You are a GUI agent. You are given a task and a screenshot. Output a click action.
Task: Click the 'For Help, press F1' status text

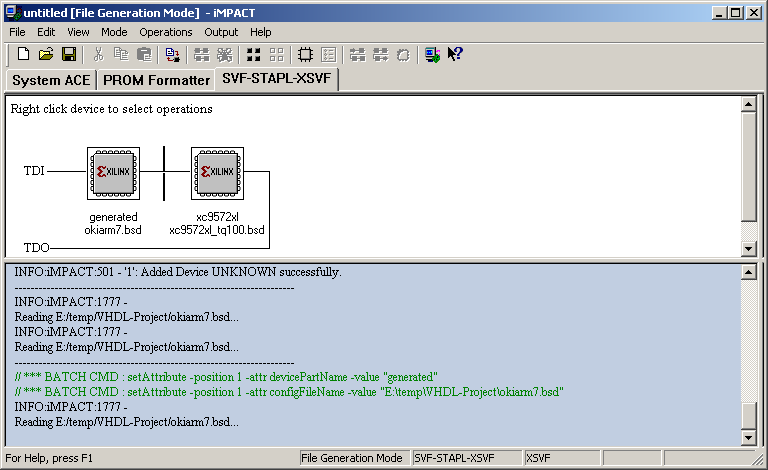[x=49, y=458]
